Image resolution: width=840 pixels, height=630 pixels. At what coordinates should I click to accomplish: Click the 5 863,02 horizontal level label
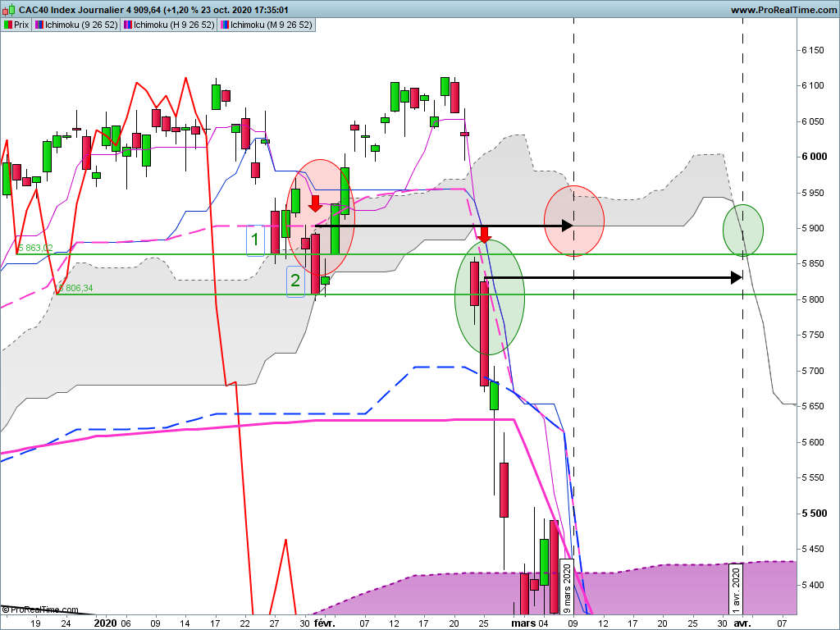[35, 248]
